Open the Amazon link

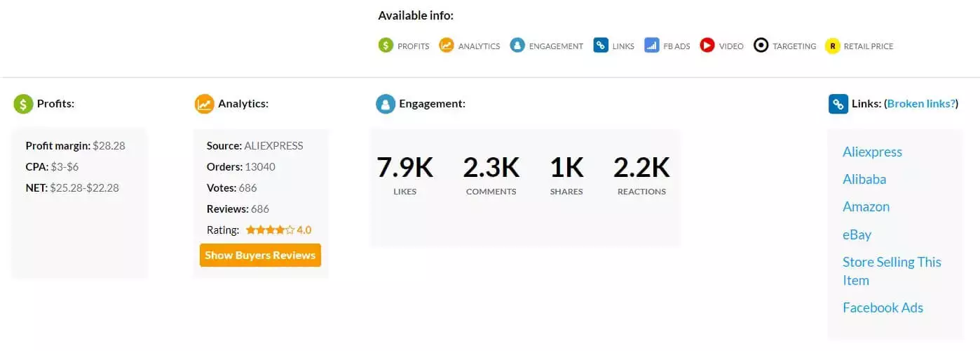866,206
